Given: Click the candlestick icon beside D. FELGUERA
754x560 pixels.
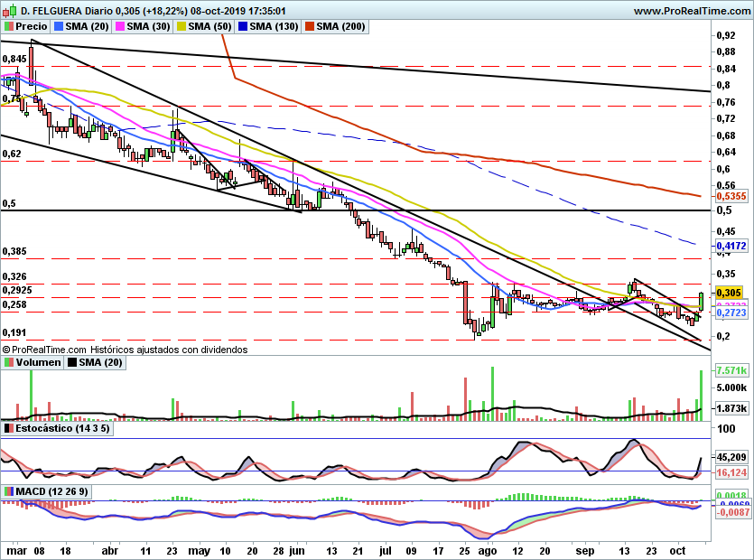Looking at the screenshot, I should [x=9, y=11].
